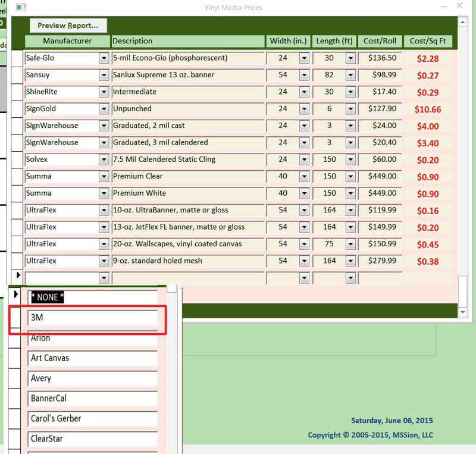Open Width dropdown in the new blank row

click(304, 277)
